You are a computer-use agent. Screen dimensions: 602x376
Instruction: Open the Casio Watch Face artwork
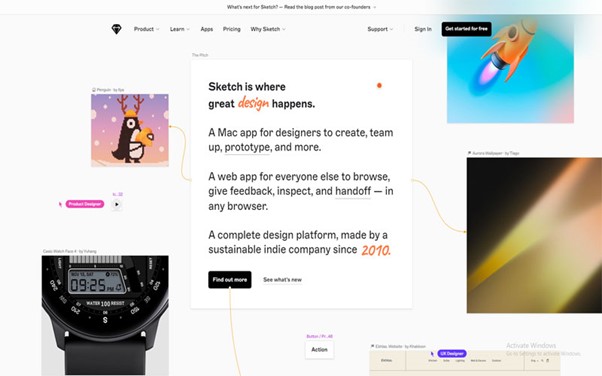(x=105, y=315)
